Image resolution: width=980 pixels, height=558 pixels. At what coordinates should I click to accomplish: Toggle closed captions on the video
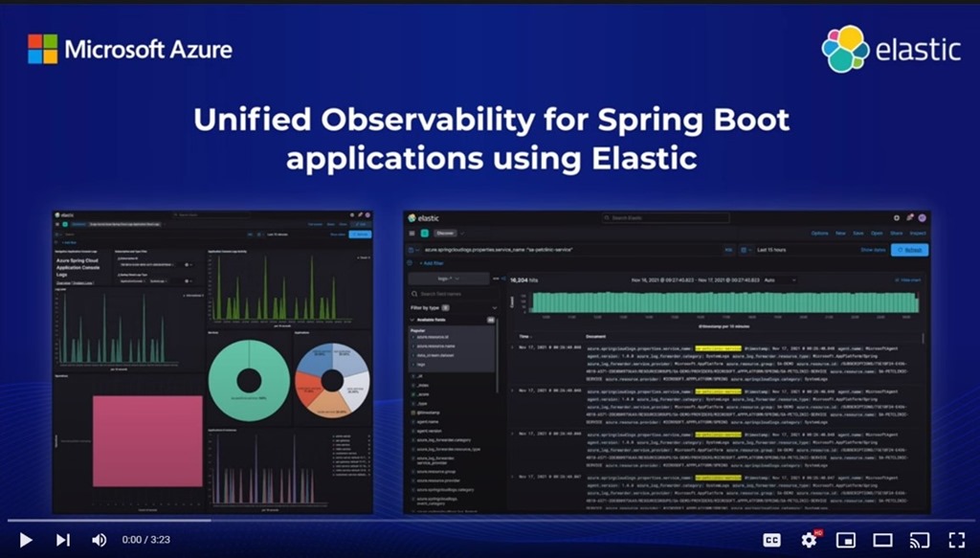[771, 539]
